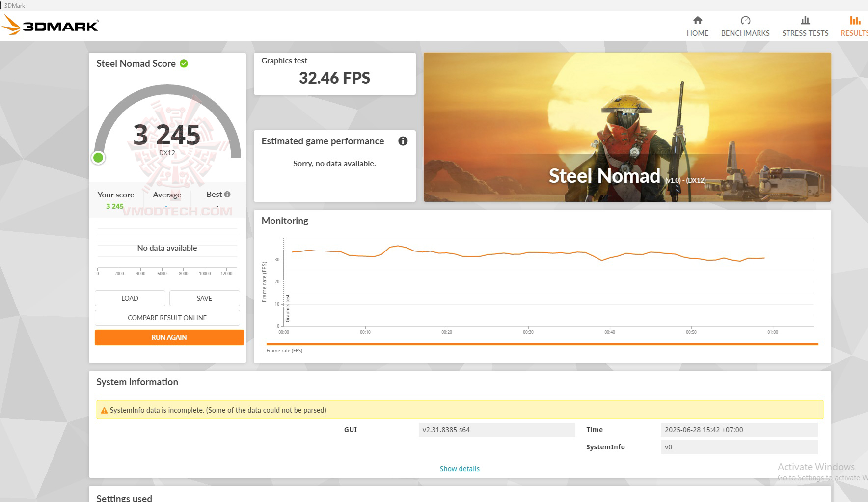Click the 3 245 score in the gauge
Image resolution: width=868 pixels, height=502 pixels.
[x=167, y=135]
